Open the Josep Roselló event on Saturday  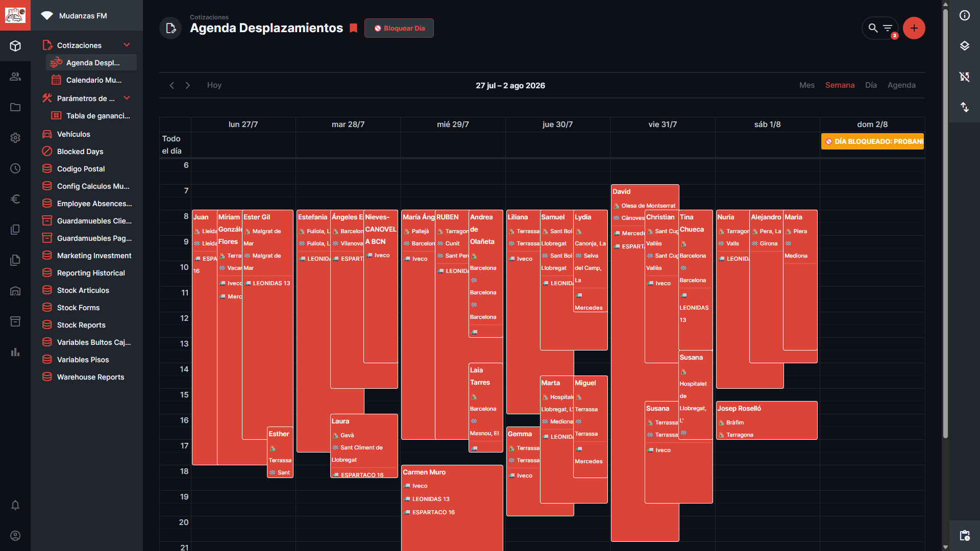pos(767,420)
